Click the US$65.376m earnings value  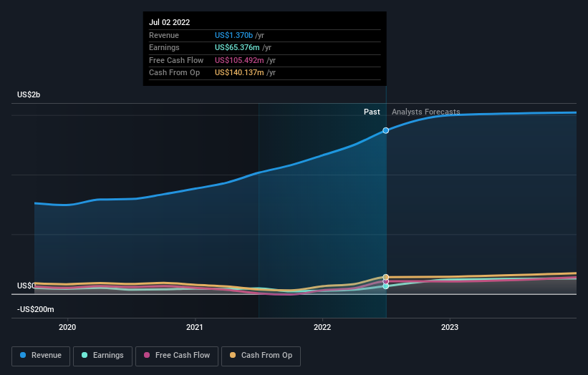point(237,47)
